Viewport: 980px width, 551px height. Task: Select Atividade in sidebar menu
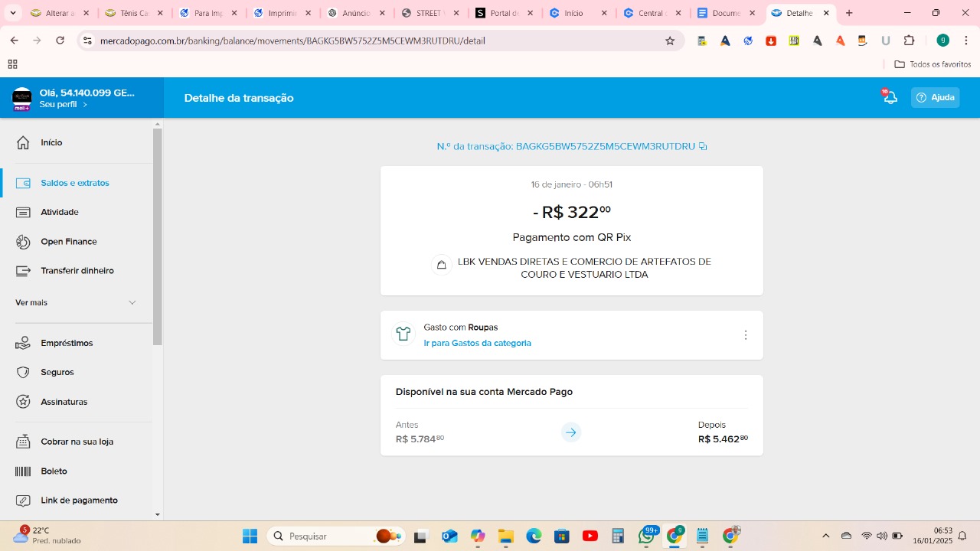click(59, 212)
